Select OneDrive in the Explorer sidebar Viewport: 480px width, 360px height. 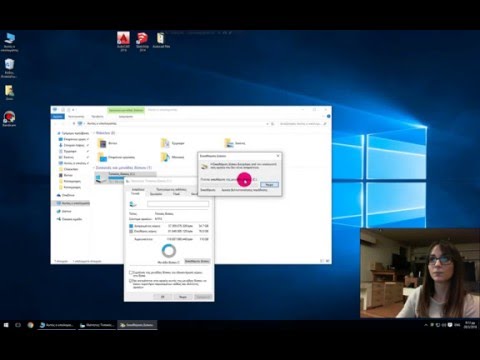point(65,195)
